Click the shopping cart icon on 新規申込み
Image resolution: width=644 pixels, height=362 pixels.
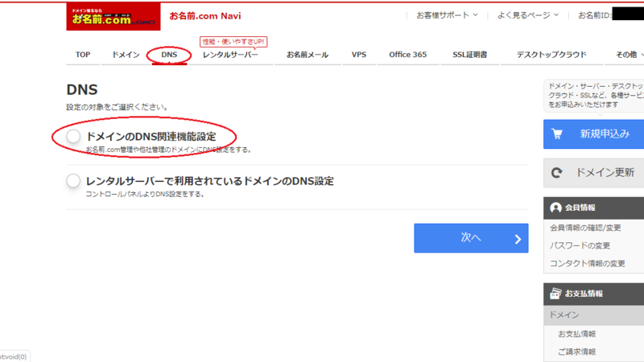(557, 134)
